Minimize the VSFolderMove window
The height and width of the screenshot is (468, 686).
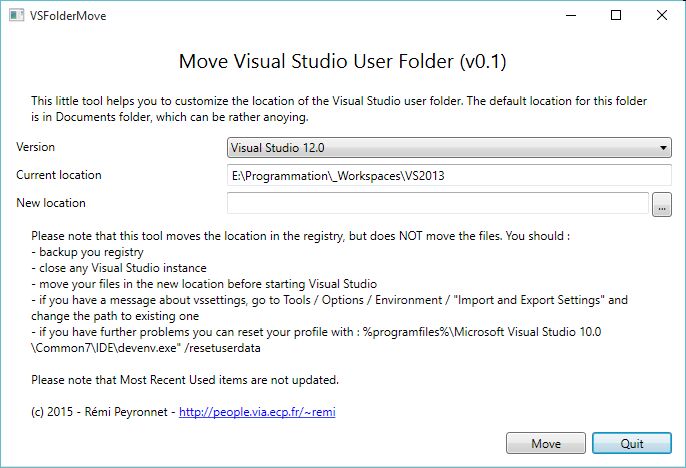[x=571, y=16]
